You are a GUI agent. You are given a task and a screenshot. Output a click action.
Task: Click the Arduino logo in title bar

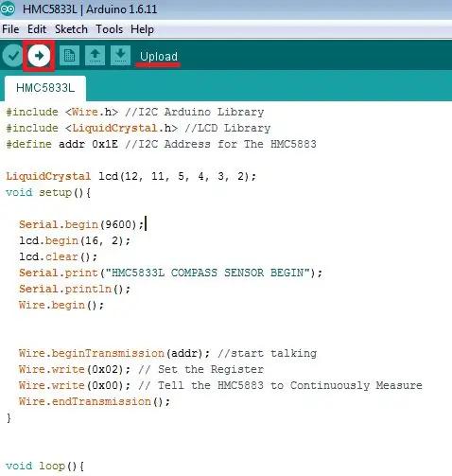pos(8,9)
